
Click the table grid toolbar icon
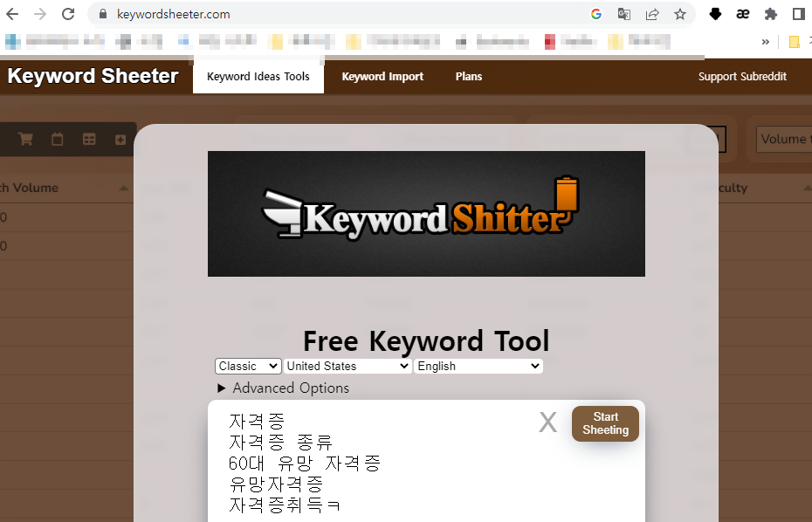89,139
